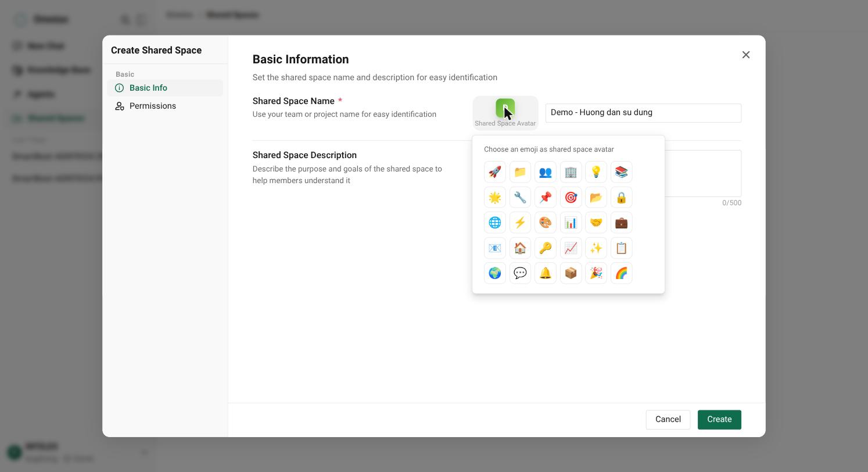Screen dimensions: 868x472
Task: Click the Create button
Action: (x=719, y=420)
